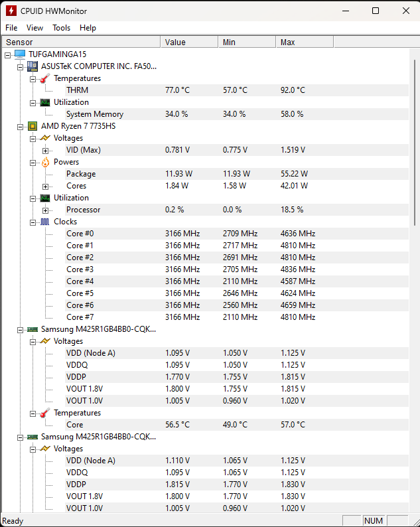Click the motherboard Temperatures thermometer icon
Screen dimensions: 420x527
pyautogui.click(x=45, y=78)
